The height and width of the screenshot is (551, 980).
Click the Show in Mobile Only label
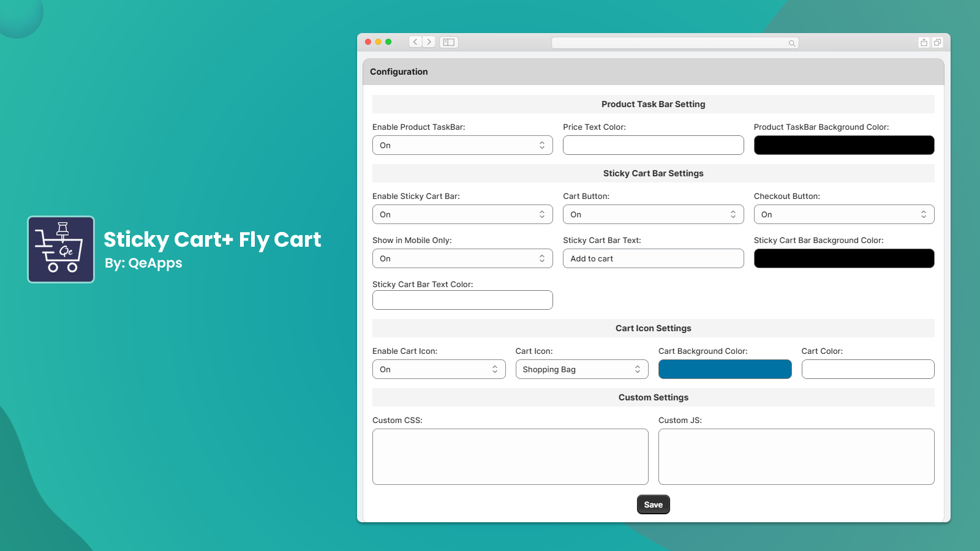412,241
